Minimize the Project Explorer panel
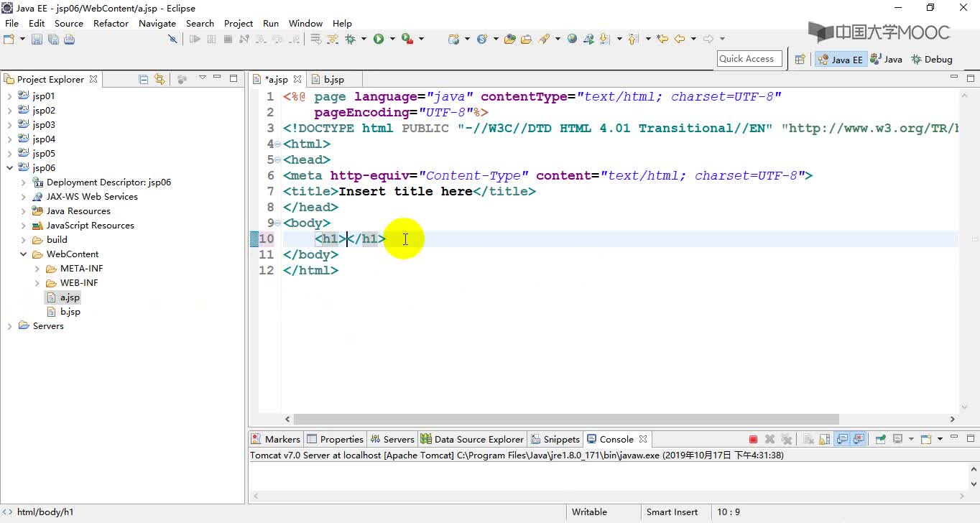Image resolution: width=980 pixels, height=523 pixels. (218, 78)
